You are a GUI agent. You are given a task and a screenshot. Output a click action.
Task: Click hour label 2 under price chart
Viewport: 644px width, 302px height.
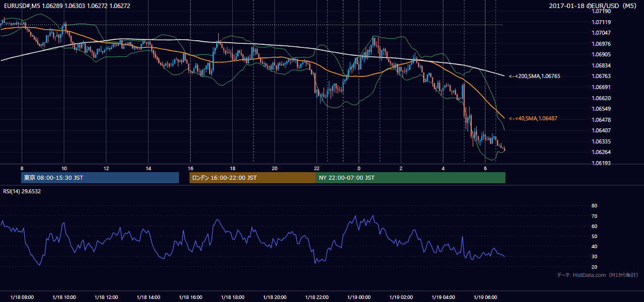tap(401, 168)
